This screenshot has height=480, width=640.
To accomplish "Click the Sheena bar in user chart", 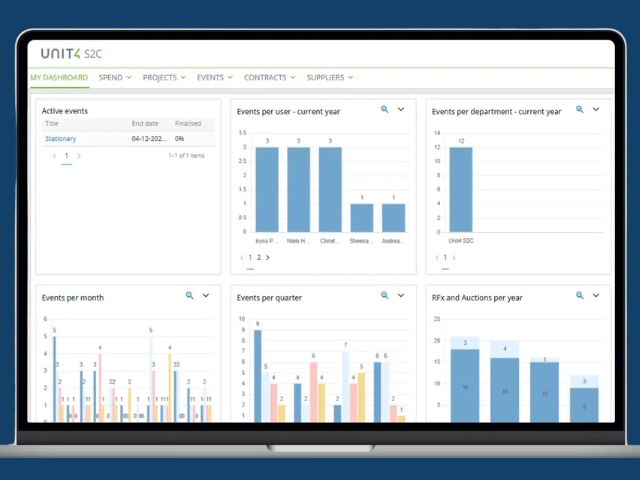I will click(x=362, y=218).
